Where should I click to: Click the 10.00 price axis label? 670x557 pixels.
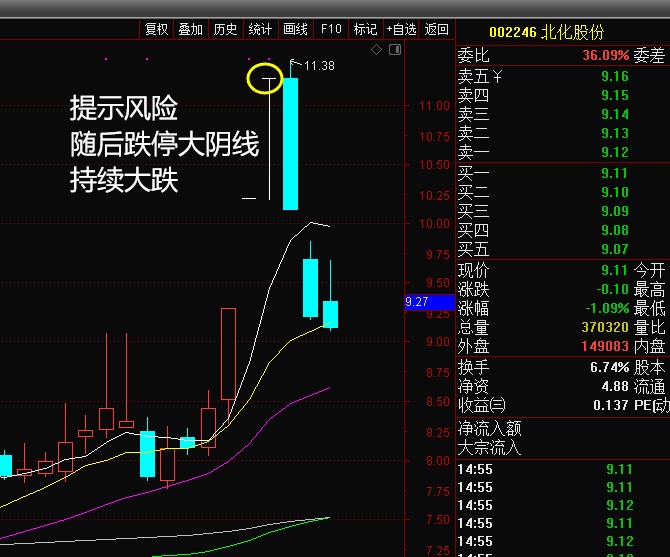(435, 224)
